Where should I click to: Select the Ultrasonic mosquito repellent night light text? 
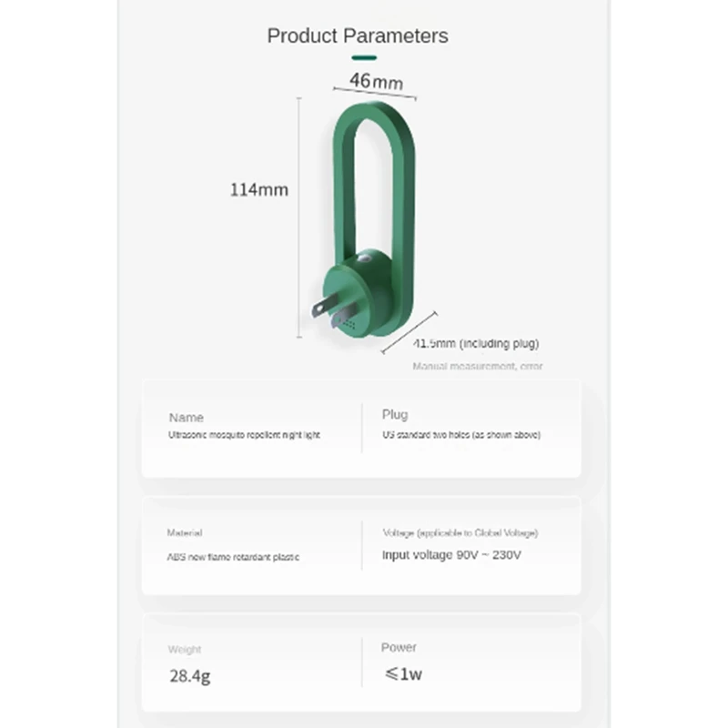coord(244,435)
